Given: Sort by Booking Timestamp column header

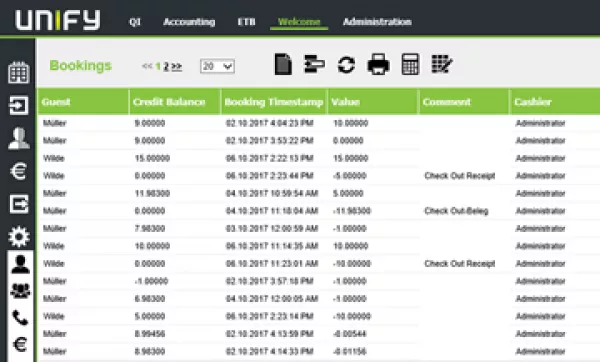Looking at the screenshot, I should click(x=274, y=102).
